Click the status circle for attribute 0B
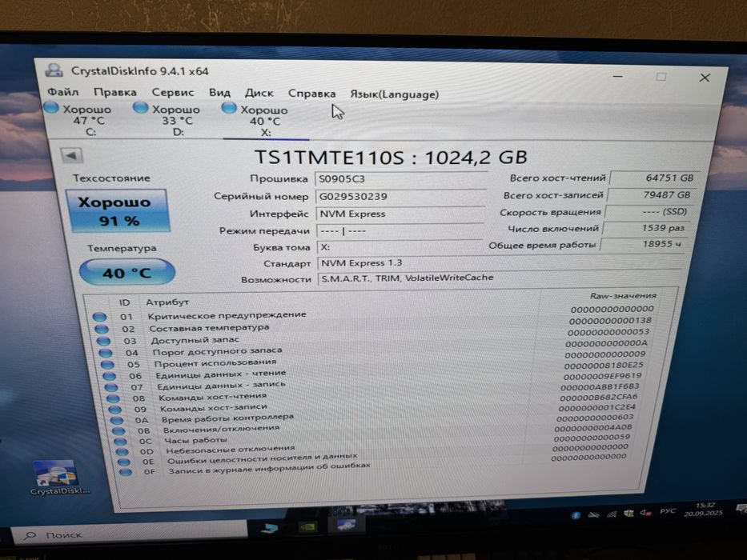Viewport: 747px width, 560px height. (118, 430)
